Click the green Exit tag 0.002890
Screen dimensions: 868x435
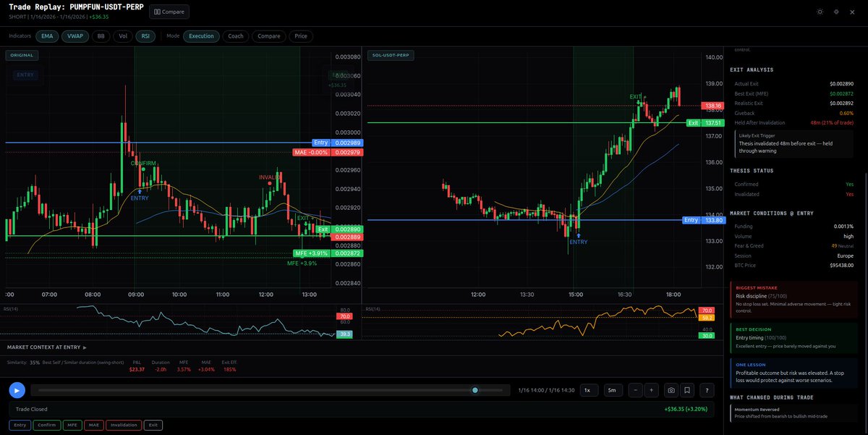[340, 229]
